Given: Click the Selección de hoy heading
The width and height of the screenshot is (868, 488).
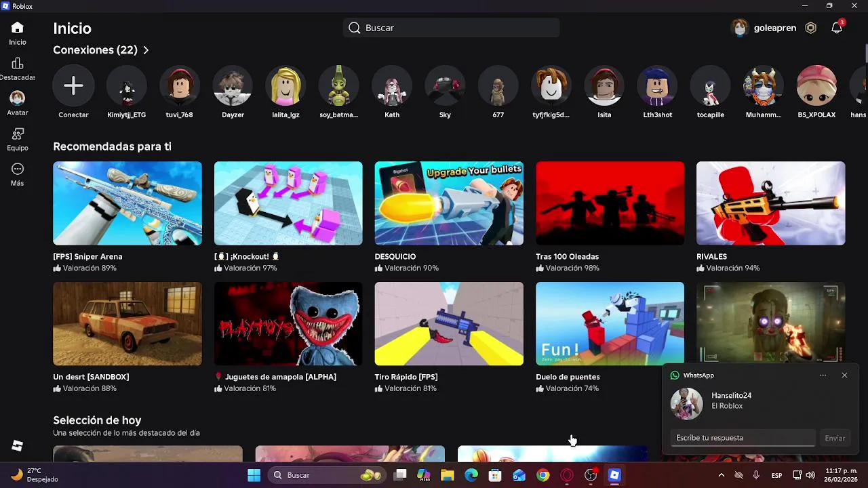Looking at the screenshot, I should point(97,420).
